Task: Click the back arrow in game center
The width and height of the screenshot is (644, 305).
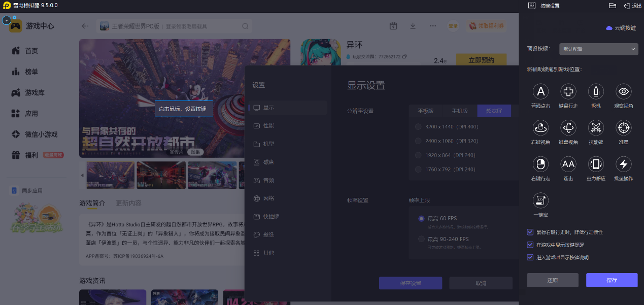Action: (x=85, y=26)
